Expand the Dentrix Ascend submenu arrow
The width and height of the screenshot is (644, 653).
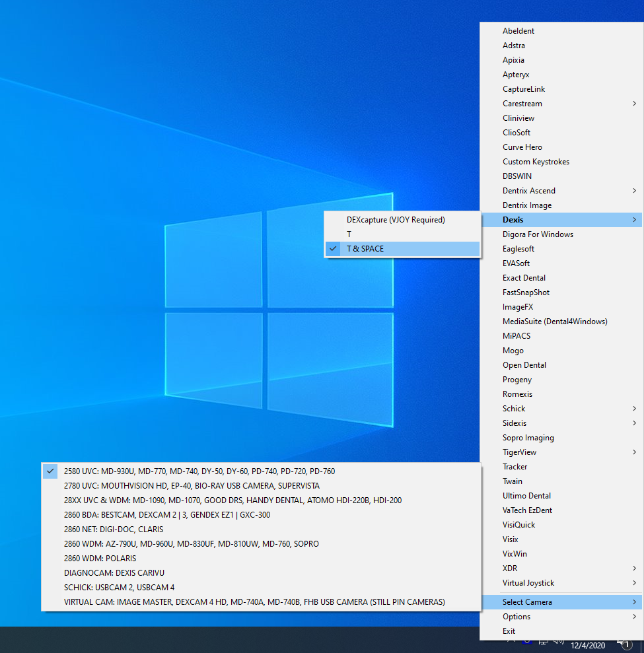[x=634, y=191]
